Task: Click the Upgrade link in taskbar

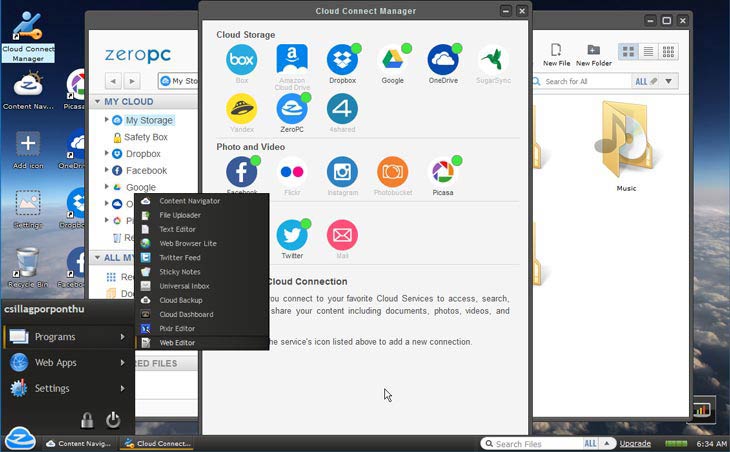Action: pyautogui.click(x=635, y=443)
